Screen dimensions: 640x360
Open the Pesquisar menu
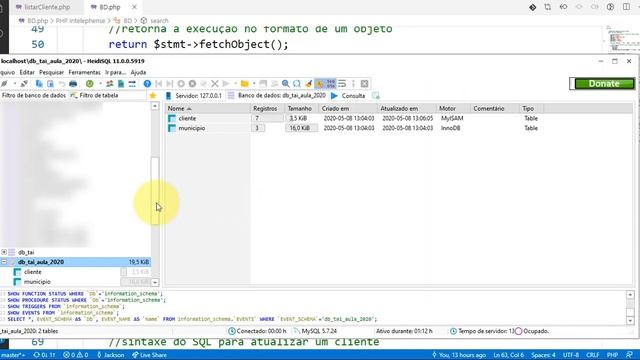pos(51,72)
